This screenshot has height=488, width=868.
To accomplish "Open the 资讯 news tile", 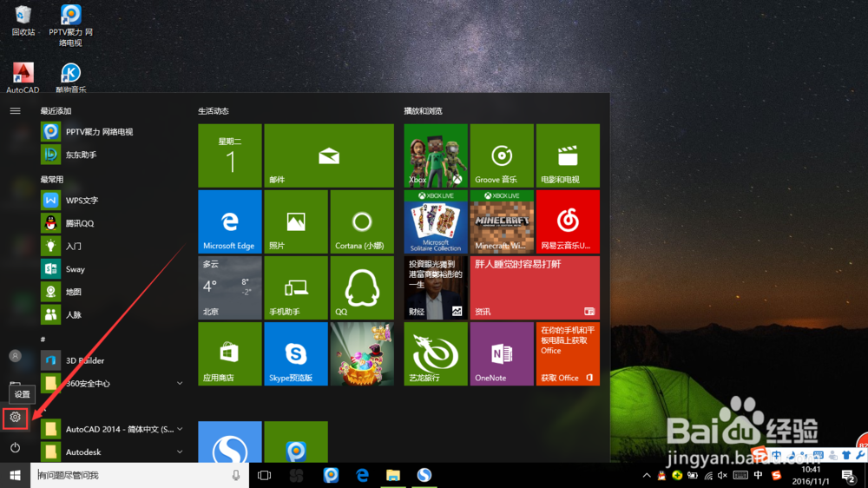I will 535,287.
